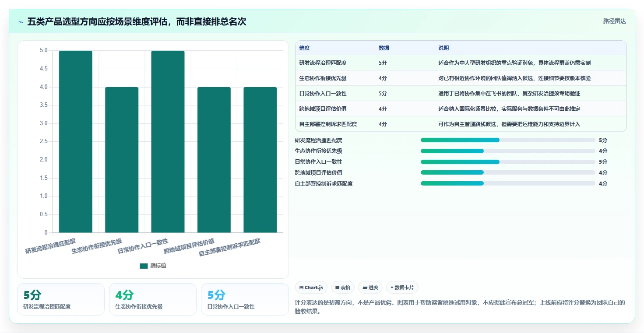Click the lightning icon beside the dashboard title

pos(21,22)
